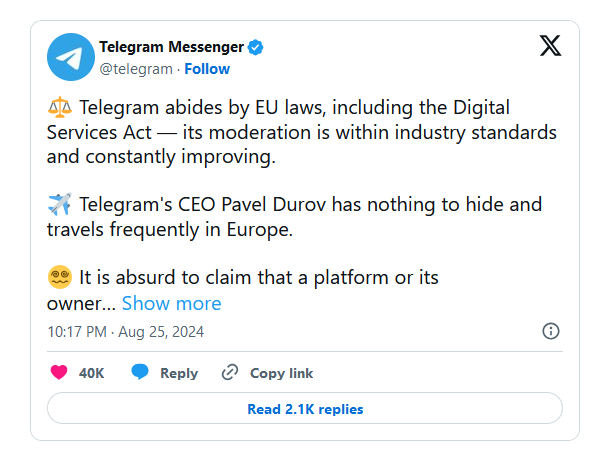Click the Telegram profile avatar
This screenshot has width=600, height=462.
pos(70,57)
